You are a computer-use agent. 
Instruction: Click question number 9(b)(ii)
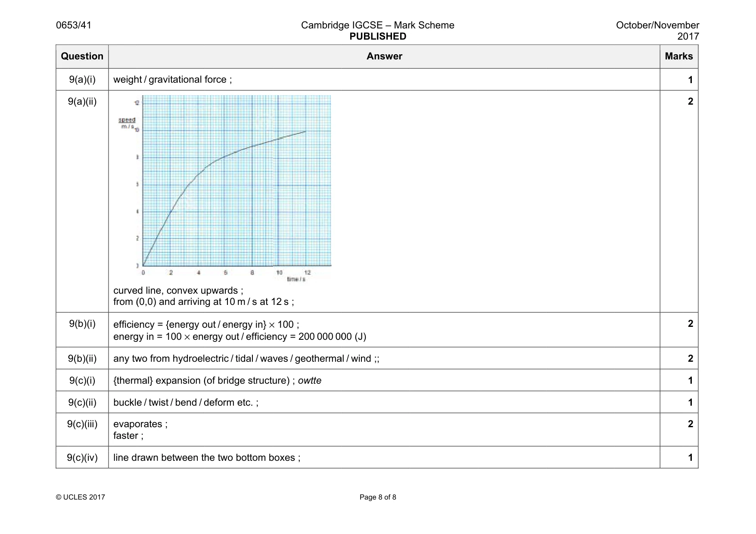tap(82, 359)
